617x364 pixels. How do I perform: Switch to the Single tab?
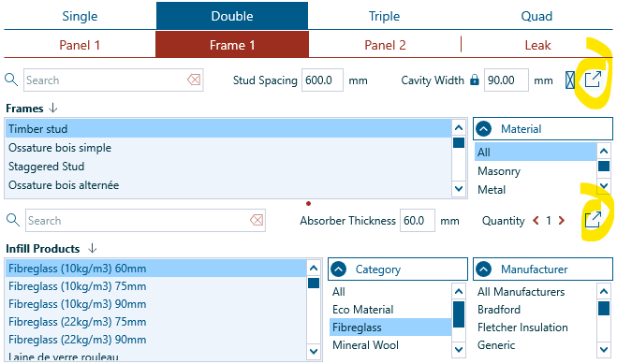pyautogui.click(x=80, y=16)
